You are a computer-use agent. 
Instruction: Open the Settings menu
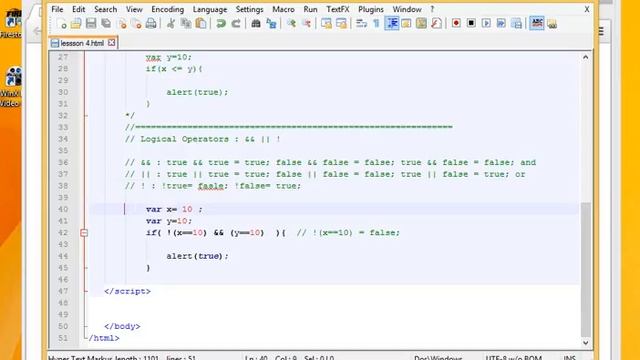click(249, 9)
